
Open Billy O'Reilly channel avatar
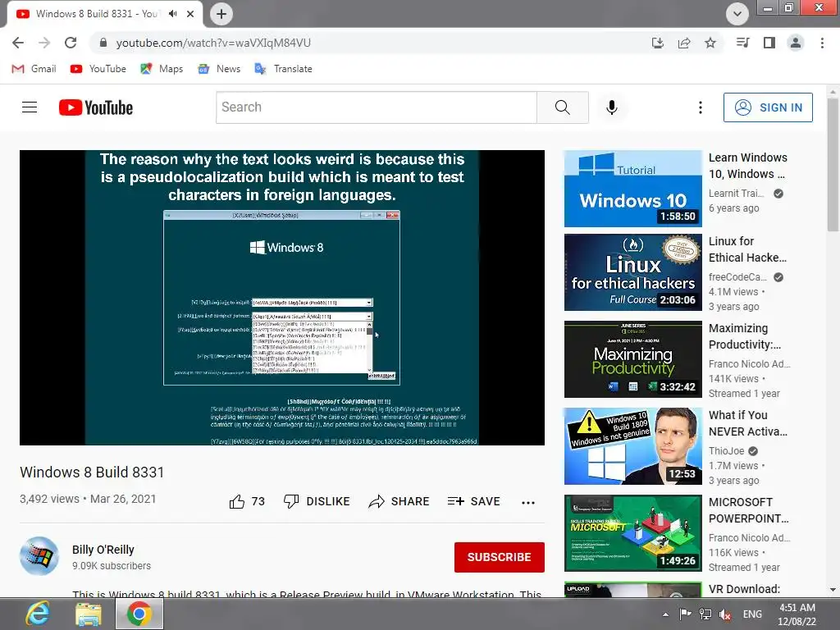(39, 556)
